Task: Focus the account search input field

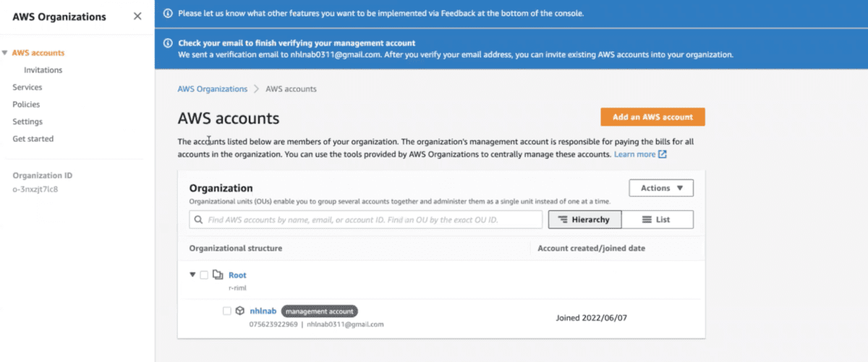Action: (373, 220)
